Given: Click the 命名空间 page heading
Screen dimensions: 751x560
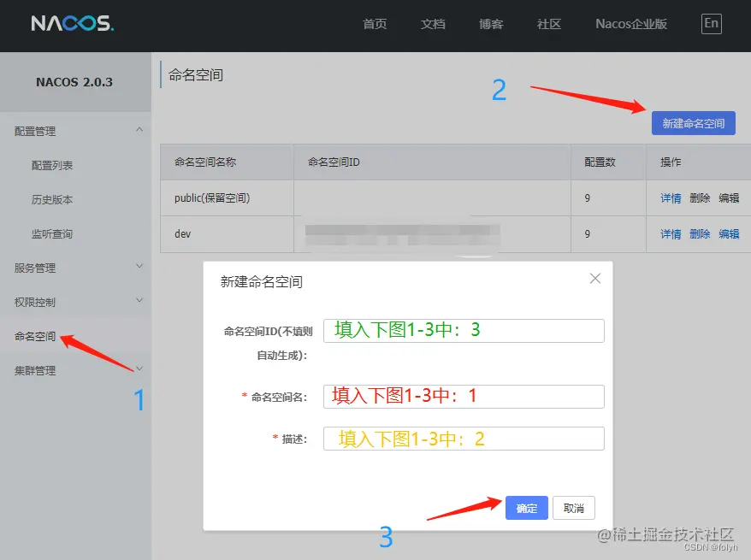Looking at the screenshot, I should point(195,75).
